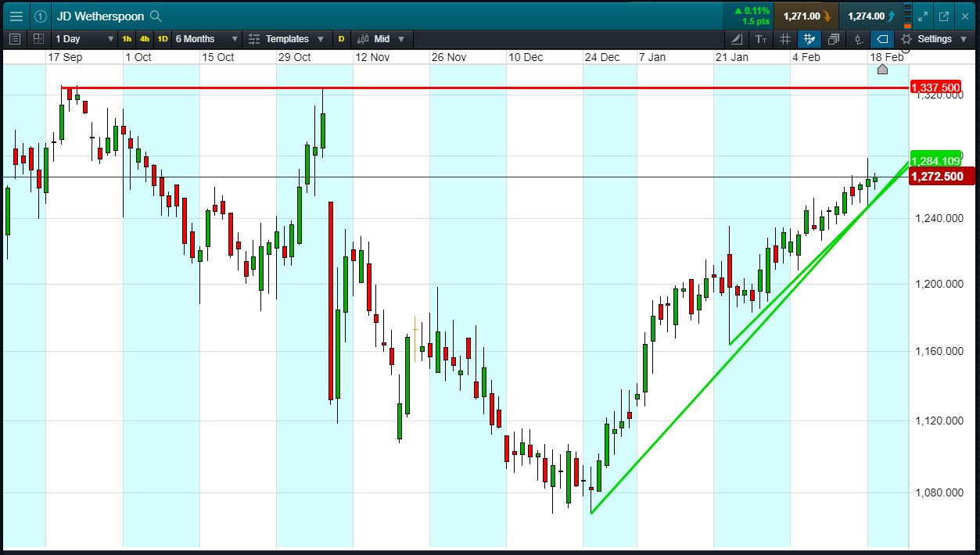
Task: Switch to 4h timeframe shortcut
Action: tap(145, 39)
